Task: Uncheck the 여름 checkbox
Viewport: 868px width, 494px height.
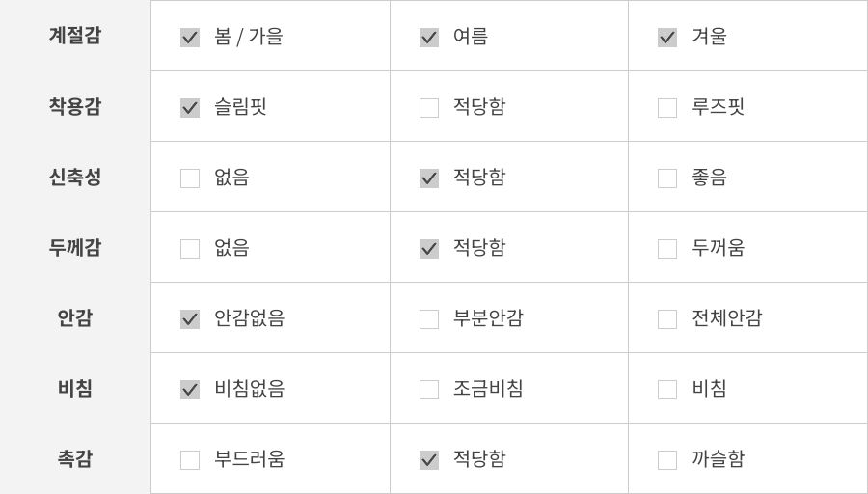Action: 429,38
